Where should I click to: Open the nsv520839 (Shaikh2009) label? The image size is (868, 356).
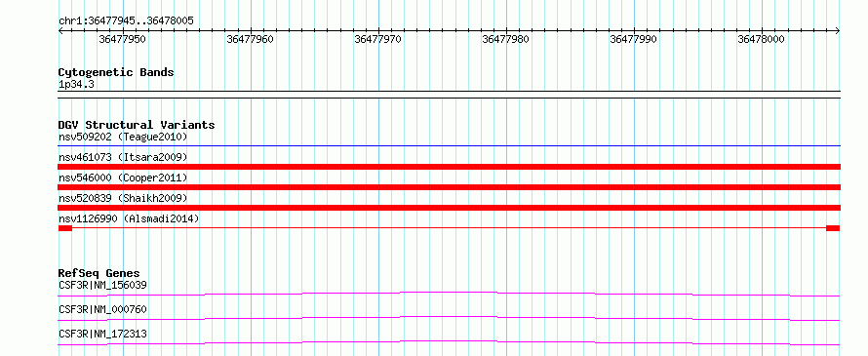click(123, 198)
